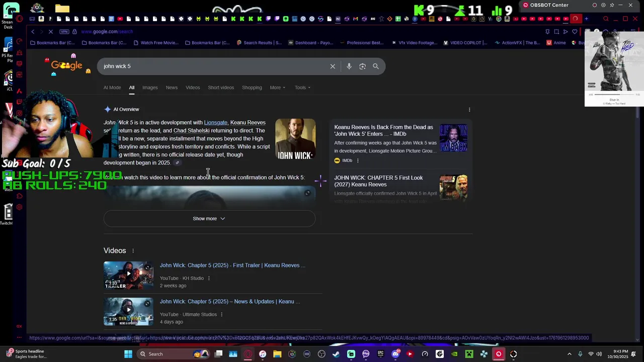Switch to News tab

[x=172, y=87]
